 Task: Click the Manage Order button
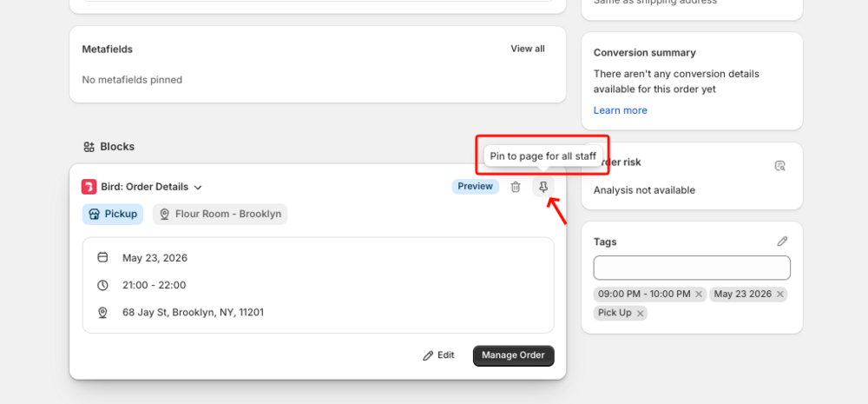pyautogui.click(x=513, y=355)
